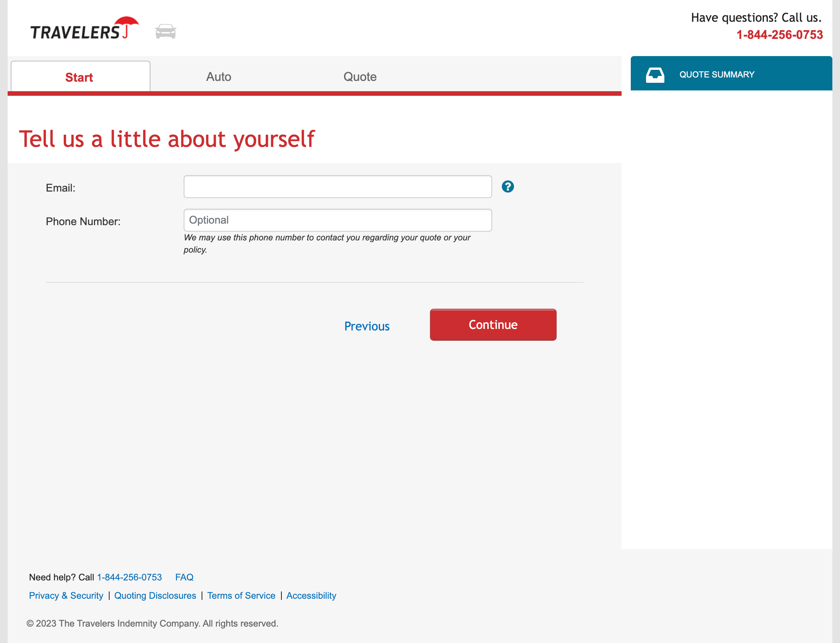Call support via the 1-844-256-0753 header number
The image size is (840, 643).
pyautogui.click(x=781, y=34)
